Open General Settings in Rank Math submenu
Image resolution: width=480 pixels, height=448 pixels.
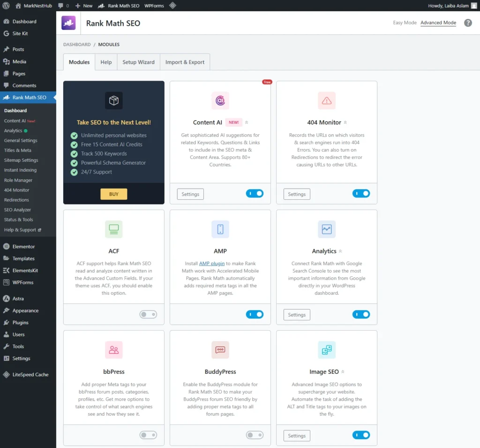tap(21, 140)
